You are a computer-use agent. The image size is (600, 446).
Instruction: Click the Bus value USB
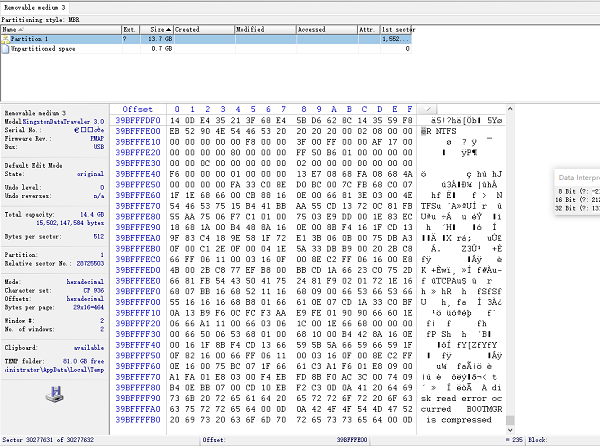pyautogui.click(x=99, y=146)
